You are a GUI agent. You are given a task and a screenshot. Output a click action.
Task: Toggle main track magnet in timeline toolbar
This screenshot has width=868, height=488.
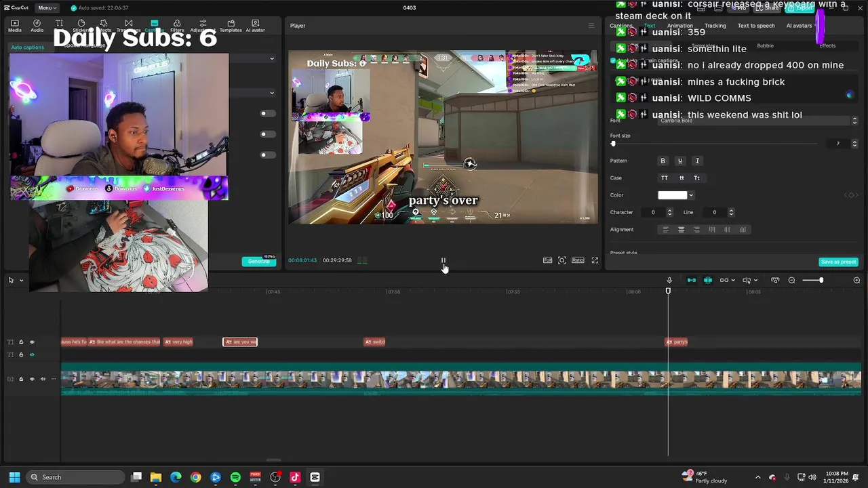(x=692, y=280)
